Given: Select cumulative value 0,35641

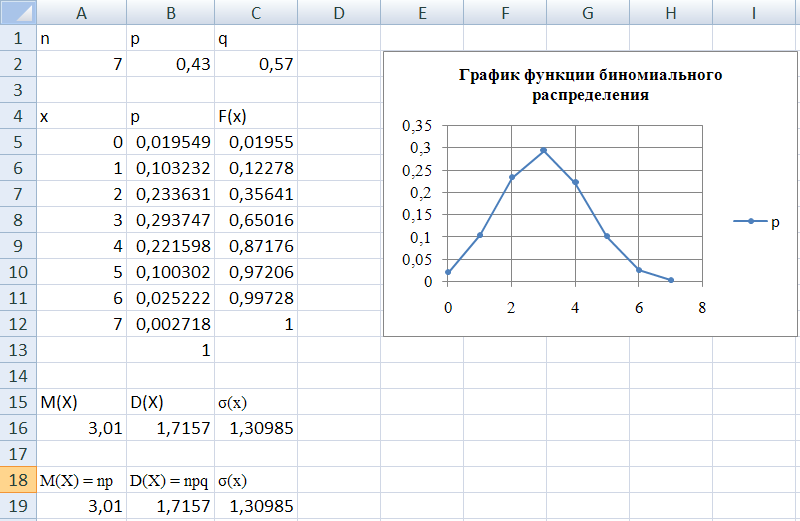Looking at the screenshot, I should coord(256,194).
